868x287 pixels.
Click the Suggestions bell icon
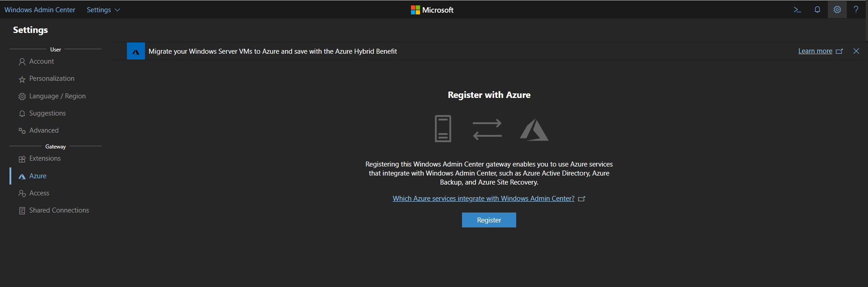[x=22, y=114]
